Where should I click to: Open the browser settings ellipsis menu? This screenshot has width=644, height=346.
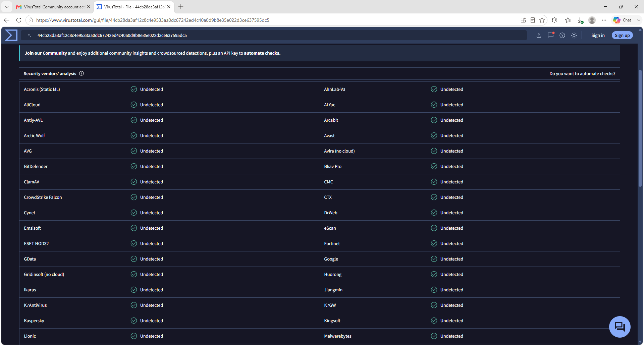(604, 20)
